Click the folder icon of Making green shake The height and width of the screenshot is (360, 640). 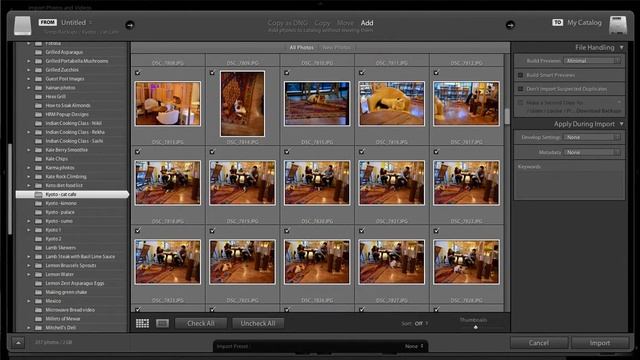(x=38, y=292)
